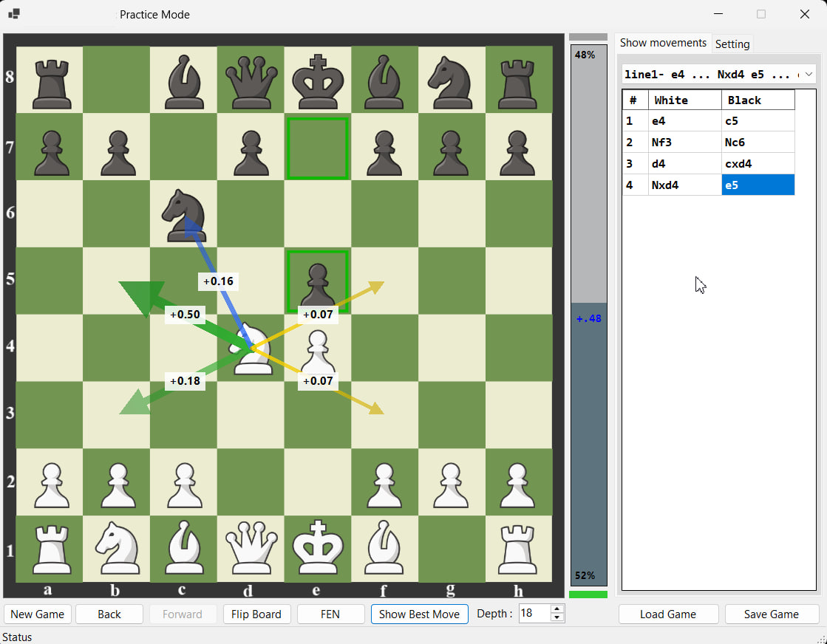Image resolution: width=827 pixels, height=644 pixels.
Task: Click the white queen on d1
Action: point(251,548)
